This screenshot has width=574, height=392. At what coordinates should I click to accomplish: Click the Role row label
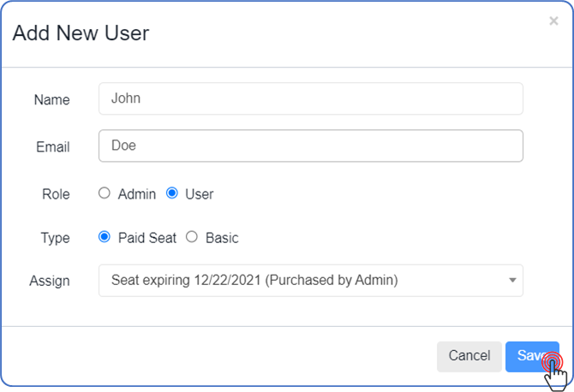[56, 194]
